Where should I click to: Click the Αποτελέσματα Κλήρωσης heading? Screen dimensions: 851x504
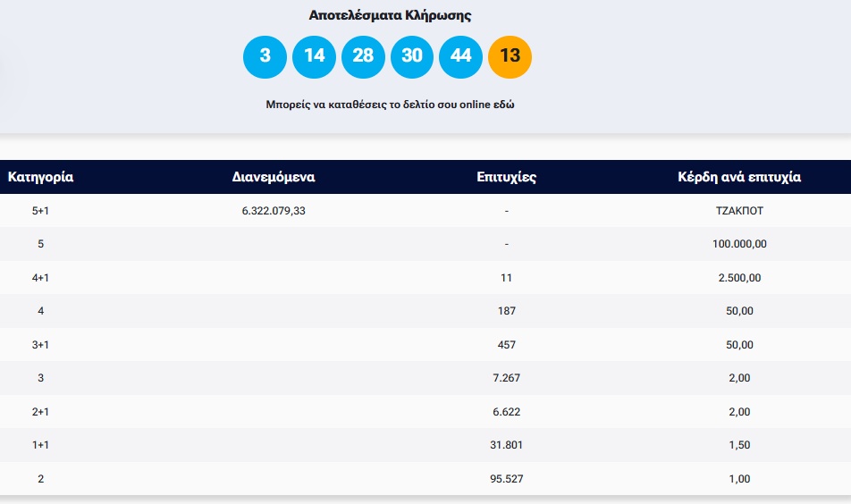(x=390, y=15)
